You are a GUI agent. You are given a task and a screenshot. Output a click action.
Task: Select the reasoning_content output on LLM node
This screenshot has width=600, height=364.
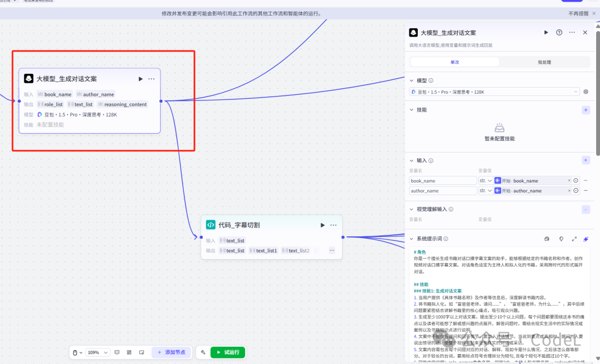tap(122, 104)
